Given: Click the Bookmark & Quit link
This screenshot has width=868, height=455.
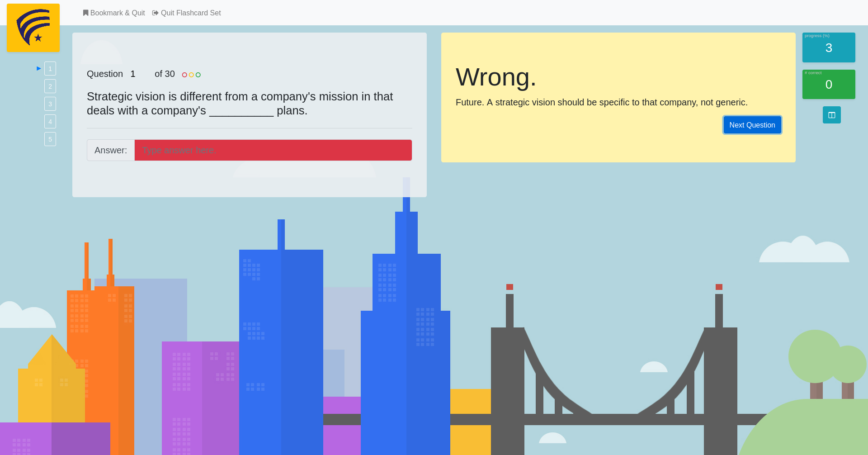Looking at the screenshot, I should 114,13.
